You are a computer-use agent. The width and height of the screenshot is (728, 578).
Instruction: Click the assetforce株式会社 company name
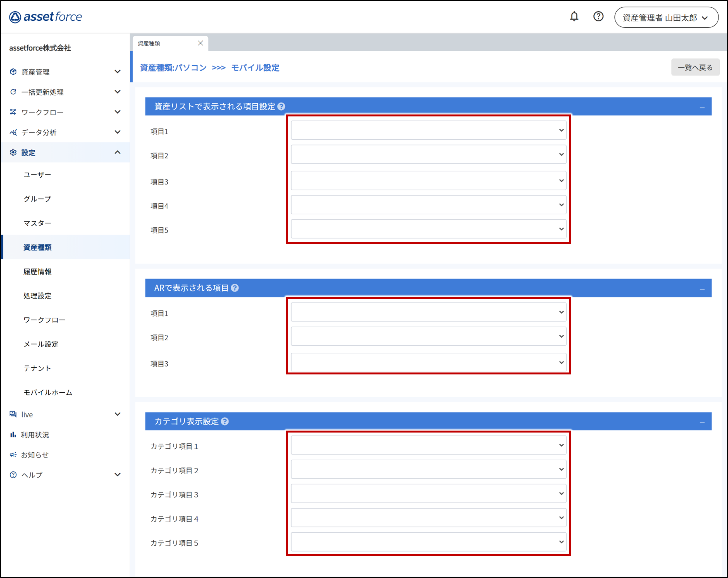click(x=40, y=48)
